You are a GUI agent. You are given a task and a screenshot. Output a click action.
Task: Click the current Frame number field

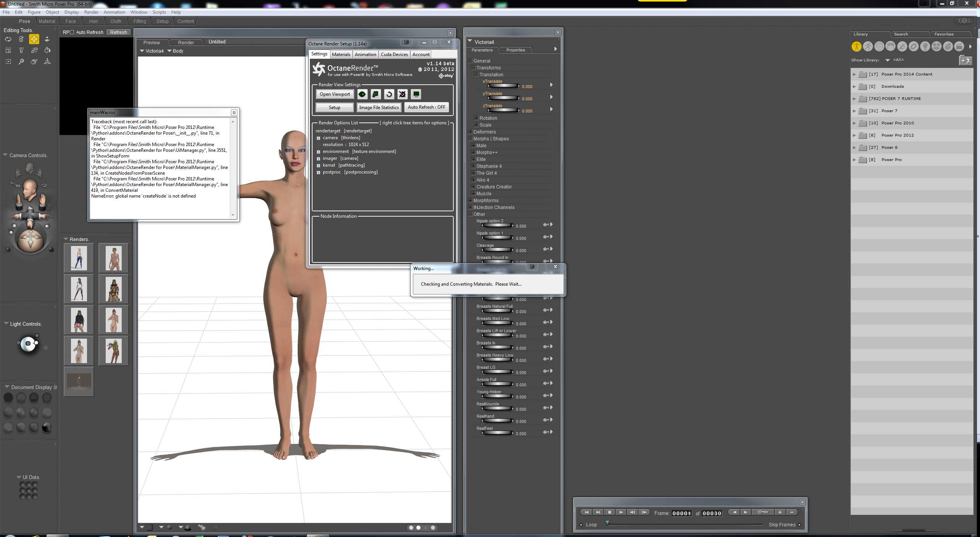(682, 513)
